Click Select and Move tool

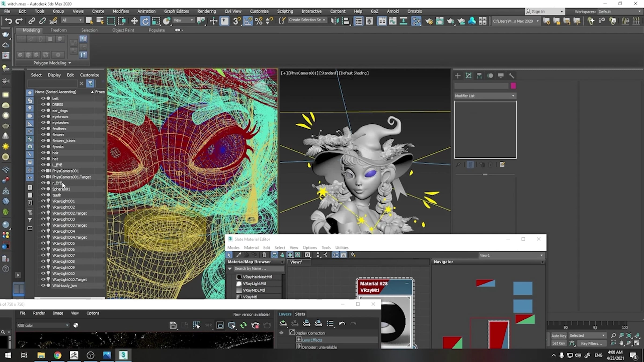[x=134, y=21]
